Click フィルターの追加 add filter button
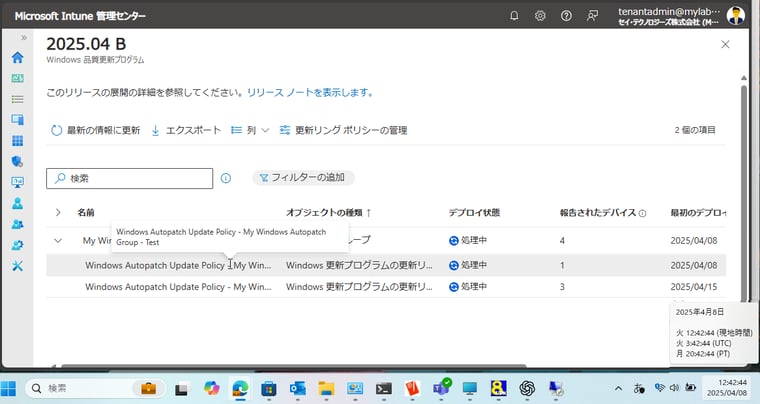Viewport: 760px width, 404px height. (303, 178)
